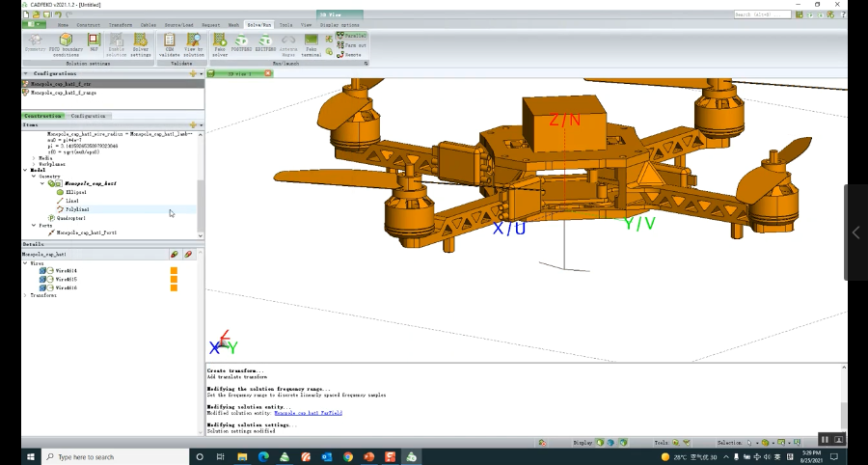The height and width of the screenshot is (465, 868).
Task: Expand the Workplanes tree node
Action: click(x=34, y=164)
